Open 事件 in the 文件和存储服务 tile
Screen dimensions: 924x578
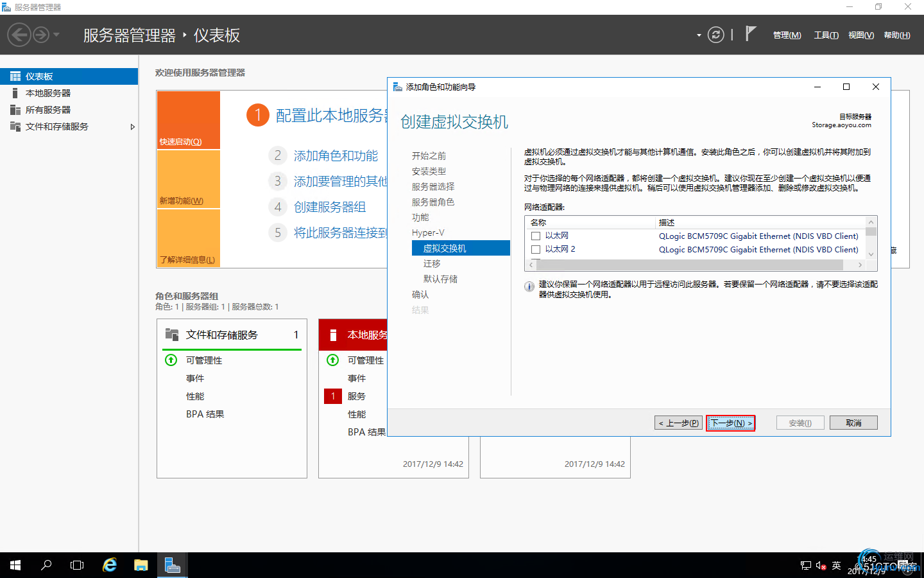click(195, 378)
